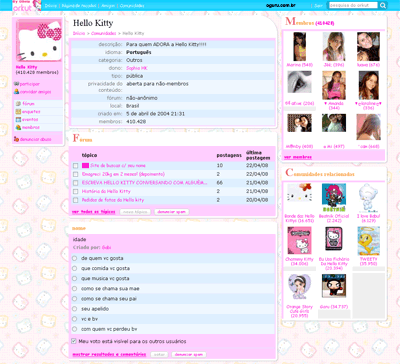
Task: Click the 'pesquisa do orkut' search field
Action: click(353, 5)
